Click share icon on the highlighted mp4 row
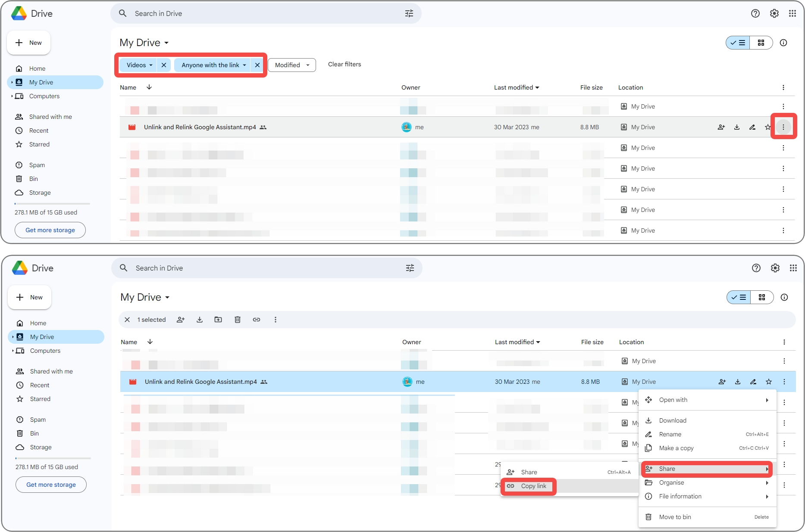The height and width of the screenshot is (532, 805). (722, 382)
